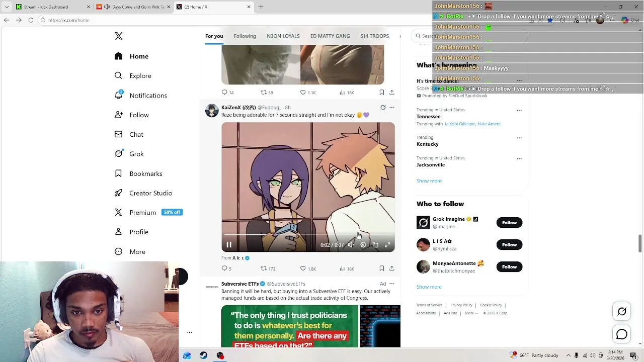The height and width of the screenshot is (362, 644).
Task: Open video playback settings gear
Action: tap(363, 245)
